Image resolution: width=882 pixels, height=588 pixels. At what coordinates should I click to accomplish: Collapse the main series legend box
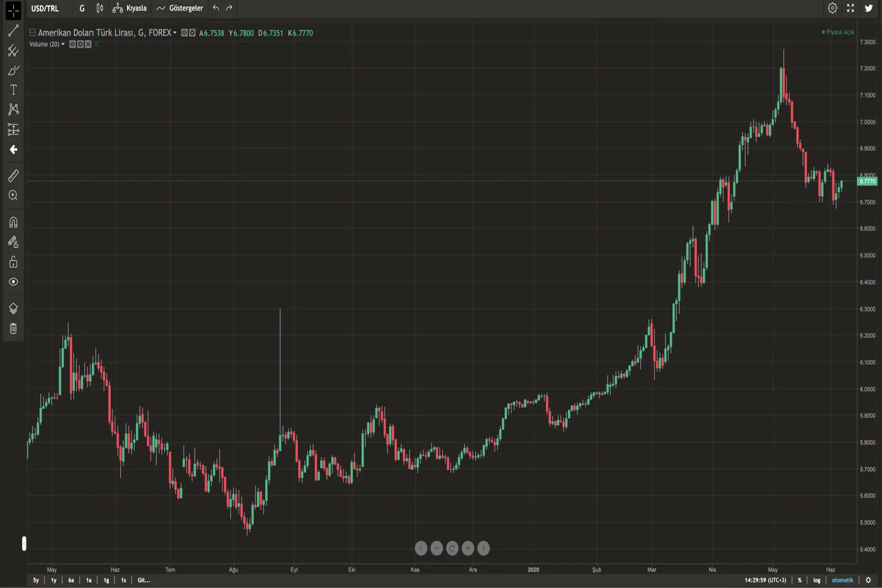(33, 33)
